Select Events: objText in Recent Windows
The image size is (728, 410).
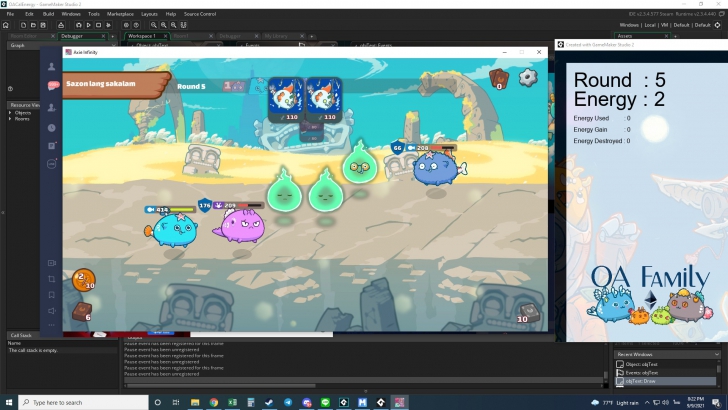(x=667, y=373)
